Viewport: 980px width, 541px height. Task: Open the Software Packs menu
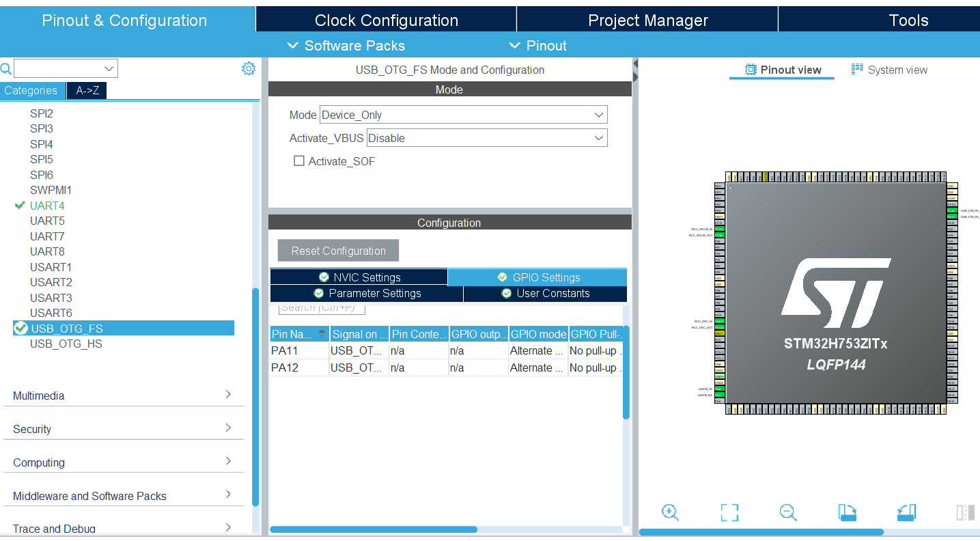[x=346, y=46]
